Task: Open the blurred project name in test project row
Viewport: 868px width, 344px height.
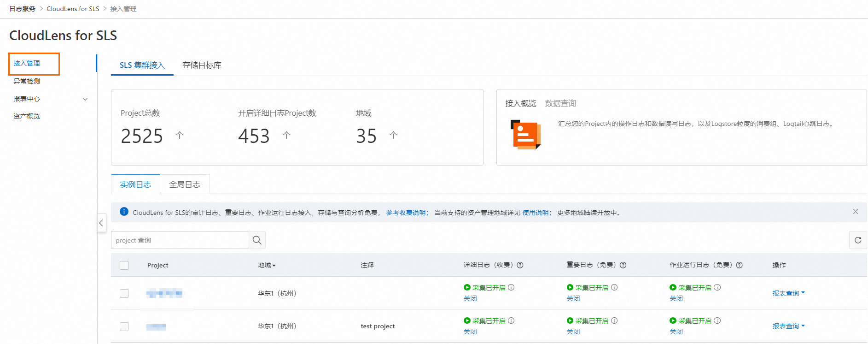Action: (156, 326)
